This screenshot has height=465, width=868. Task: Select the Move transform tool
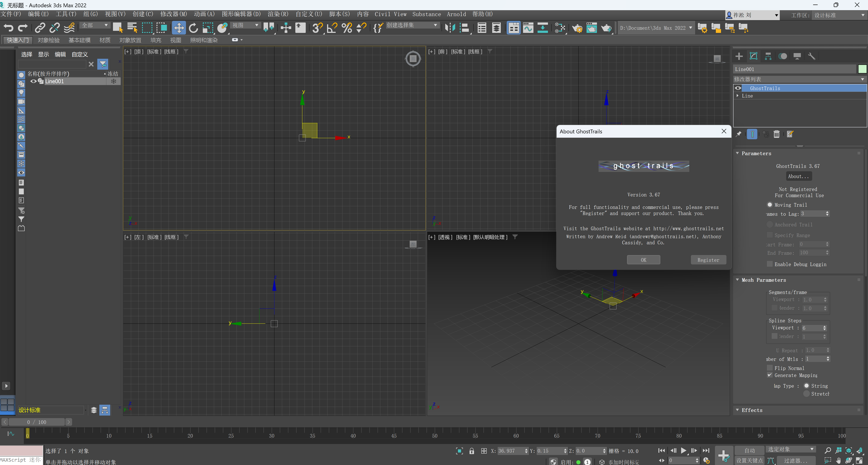178,28
